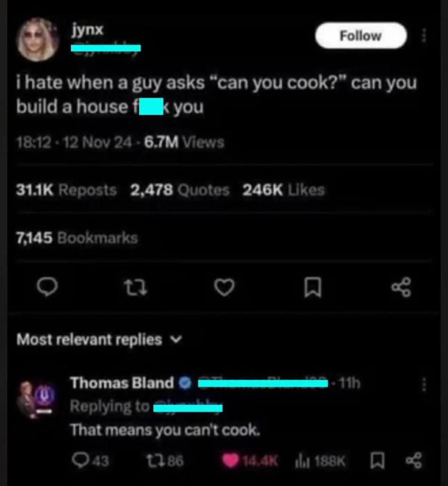Bookmark Thomas Bland's reply

pyautogui.click(x=377, y=460)
